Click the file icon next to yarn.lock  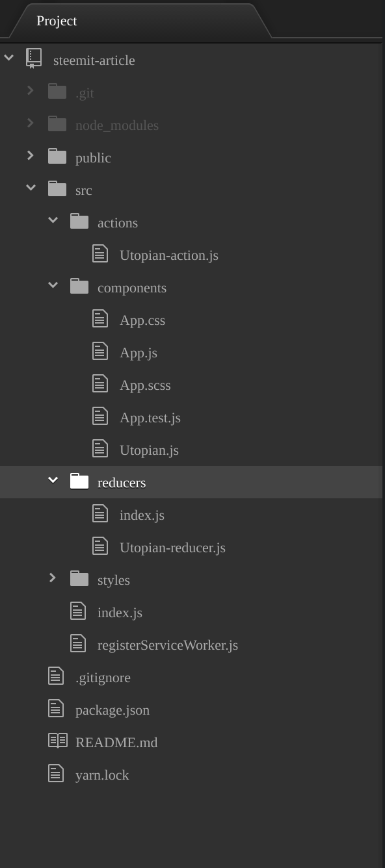pos(56,774)
